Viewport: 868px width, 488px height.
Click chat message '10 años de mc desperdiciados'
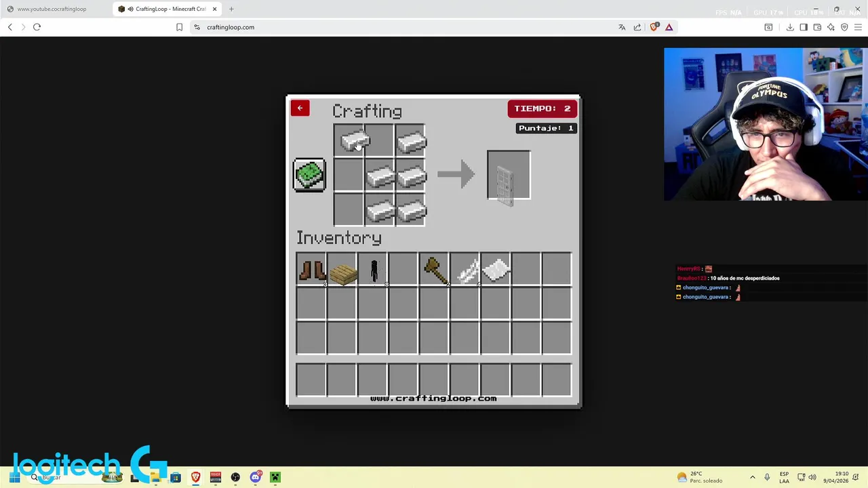coord(745,279)
